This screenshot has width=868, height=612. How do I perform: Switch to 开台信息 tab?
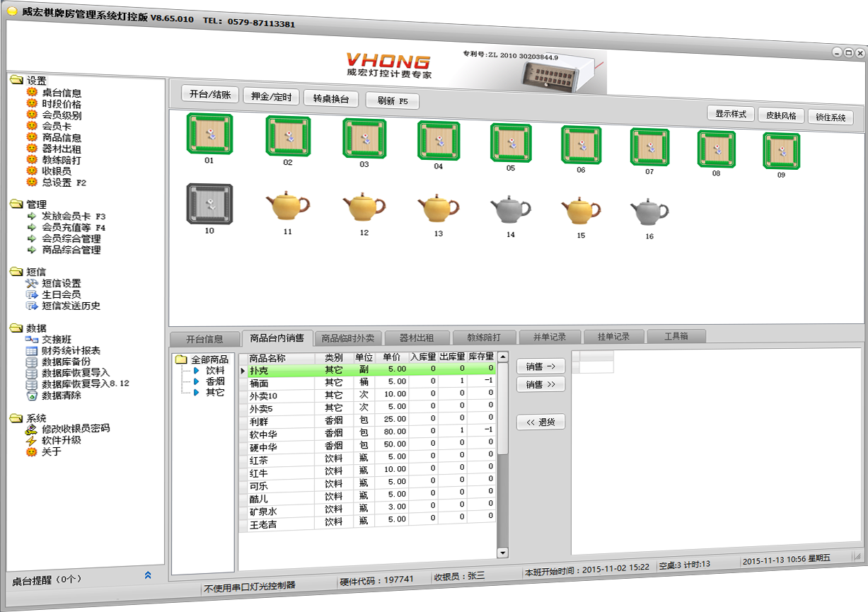204,338
